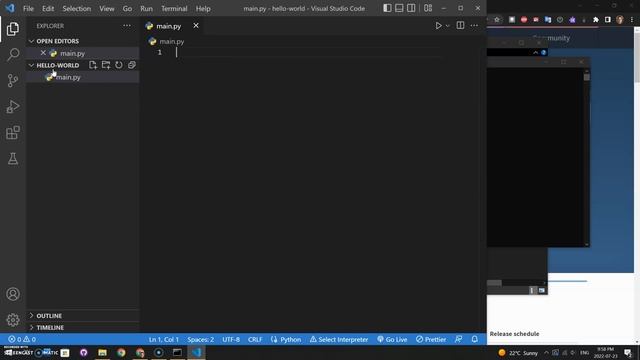This screenshot has width=640, height=360.
Task: Open the Accounts menu icon
Action: coord(13,294)
